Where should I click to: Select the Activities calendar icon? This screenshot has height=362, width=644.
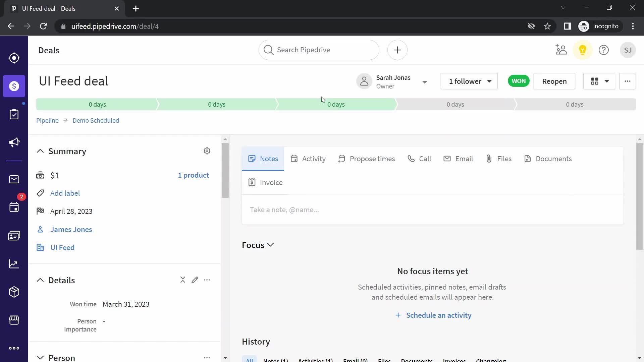click(14, 207)
